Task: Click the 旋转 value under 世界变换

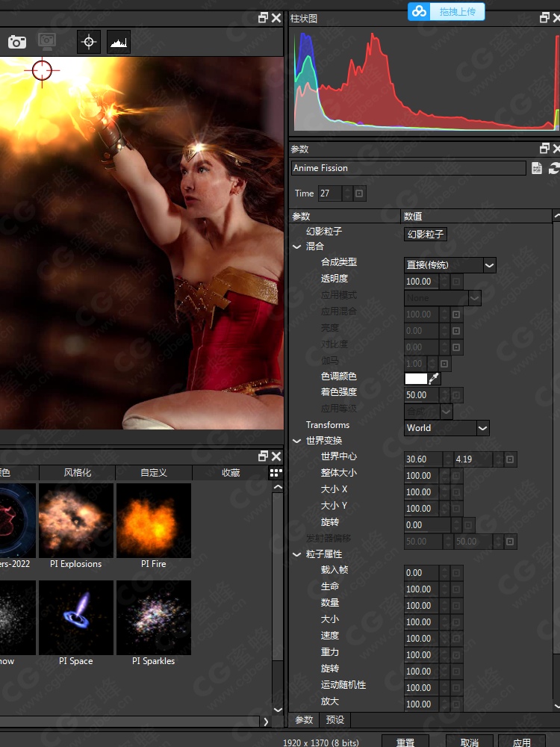Action: 427,525
